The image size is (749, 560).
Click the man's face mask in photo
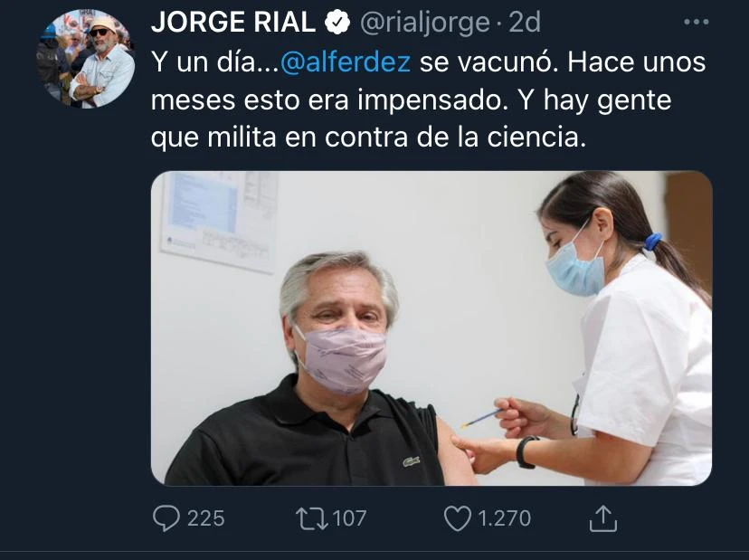point(342,358)
